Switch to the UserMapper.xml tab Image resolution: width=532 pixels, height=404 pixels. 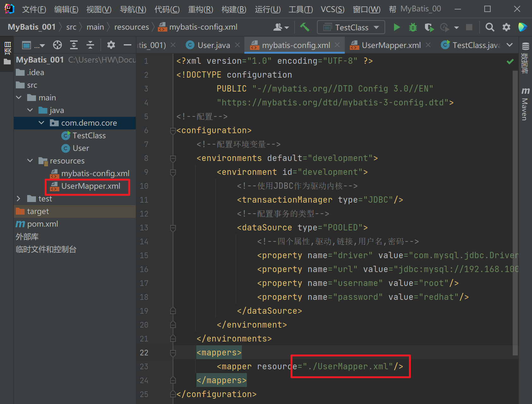click(391, 45)
